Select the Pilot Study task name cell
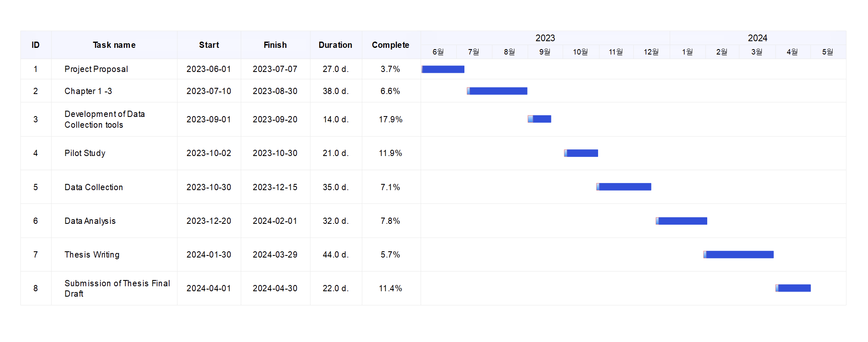Image resolution: width=868 pixels, height=342 pixels. tap(85, 153)
